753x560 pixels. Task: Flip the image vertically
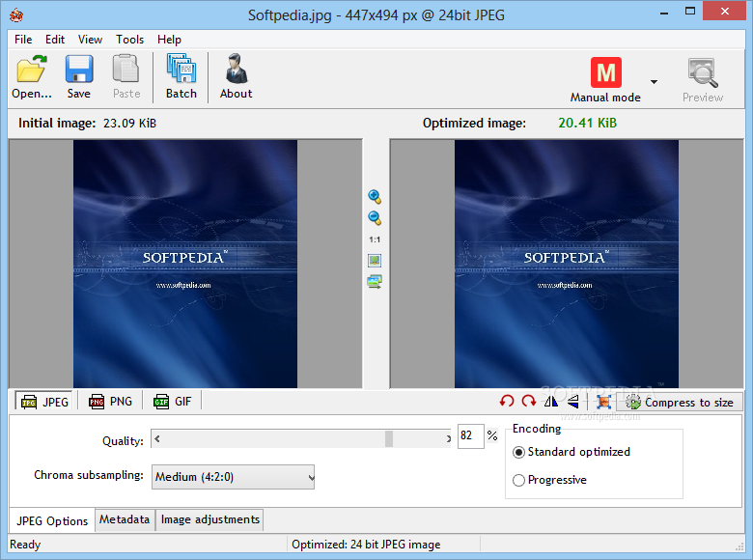pyautogui.click(x=572, y=401)
